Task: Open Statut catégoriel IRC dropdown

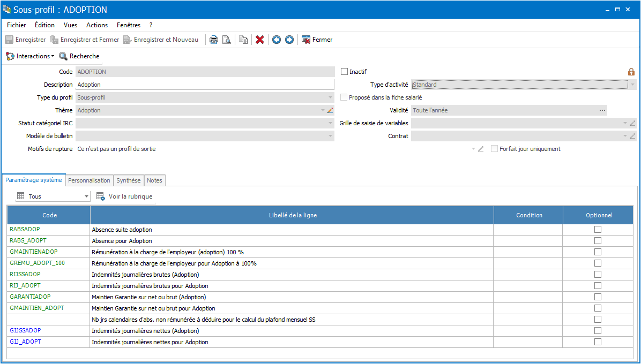Action: point(330,123)
